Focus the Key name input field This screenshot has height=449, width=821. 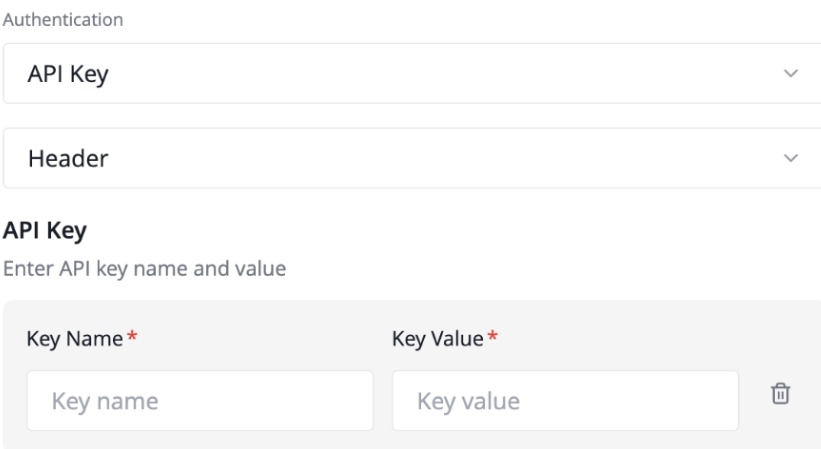(200, 401)
